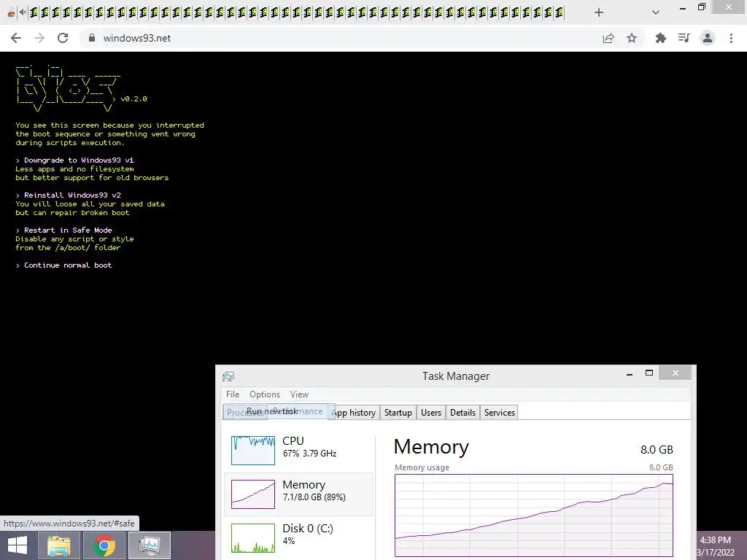Switch to the Details tab
This screenshot has width=747, height=560.
pos(462,413)
